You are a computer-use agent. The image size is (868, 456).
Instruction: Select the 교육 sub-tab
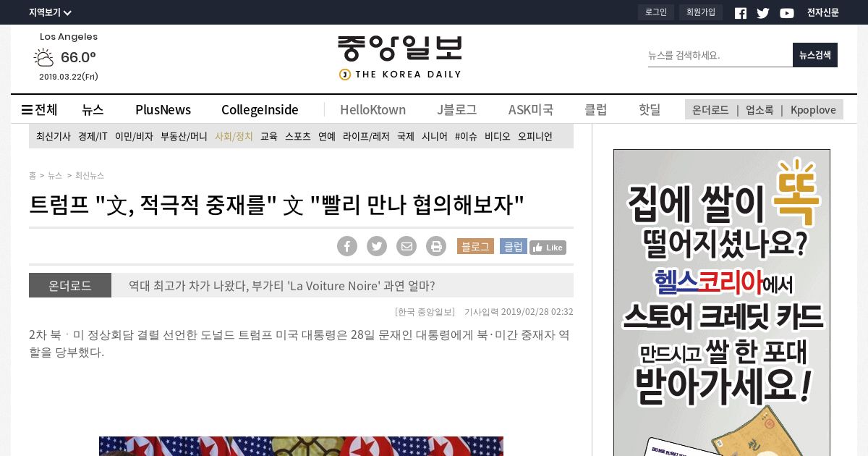[x=269, y=136]
